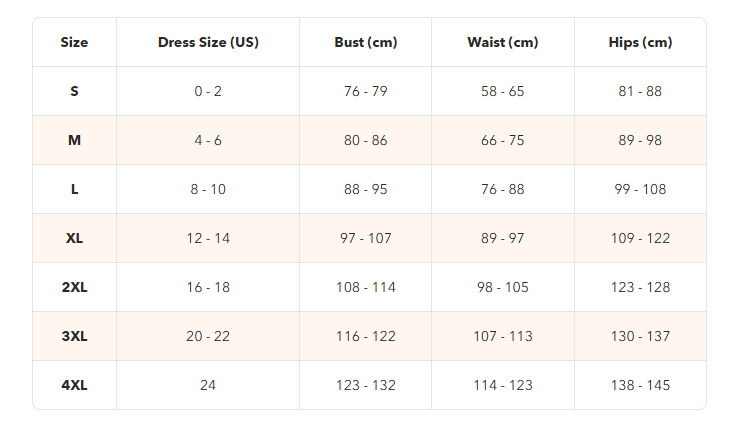Click the dress size 24 cell
735x431 pixels.
click(x=208, y=385)
